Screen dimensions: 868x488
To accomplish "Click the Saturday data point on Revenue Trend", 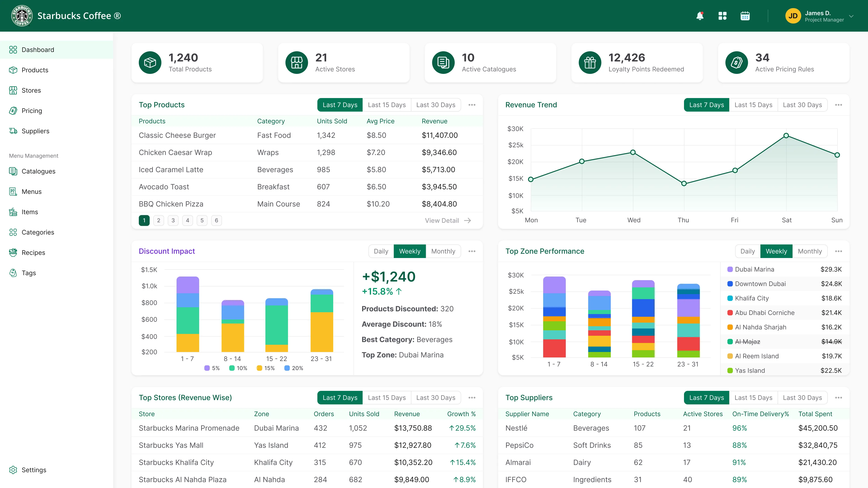I will point(786,135).
